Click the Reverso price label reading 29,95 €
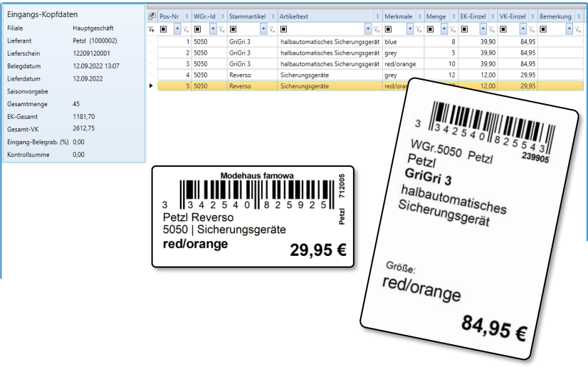 coord(253,217)
